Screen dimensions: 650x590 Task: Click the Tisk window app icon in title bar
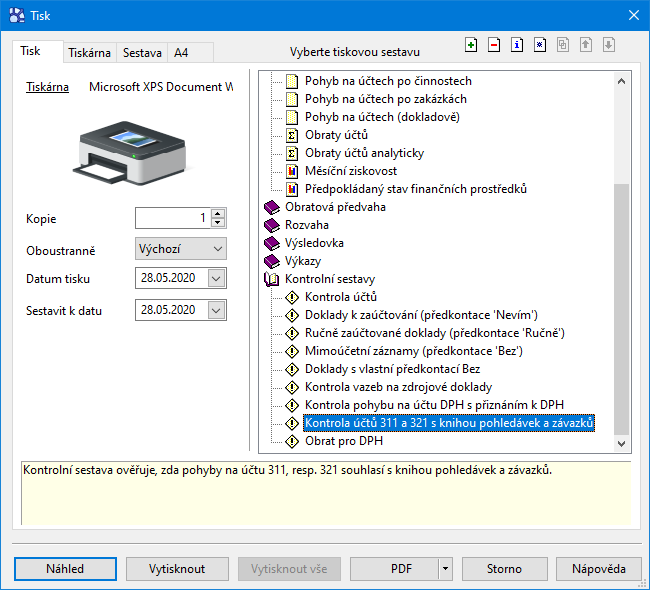pyautogui.click(x=17, y=16)
